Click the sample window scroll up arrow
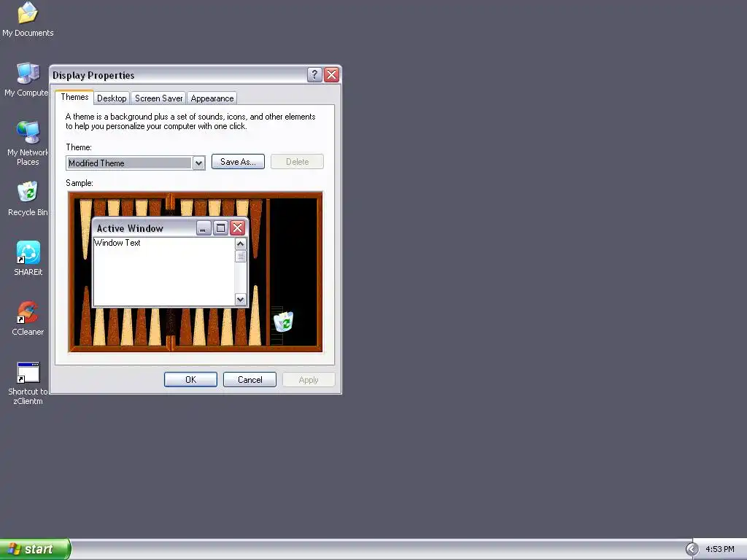 pos(241,244)
